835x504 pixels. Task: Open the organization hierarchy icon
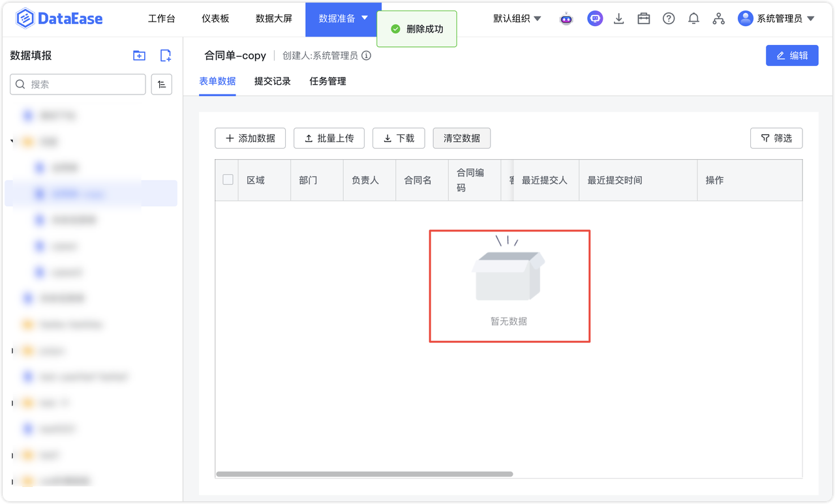click(x=718, y=19)
